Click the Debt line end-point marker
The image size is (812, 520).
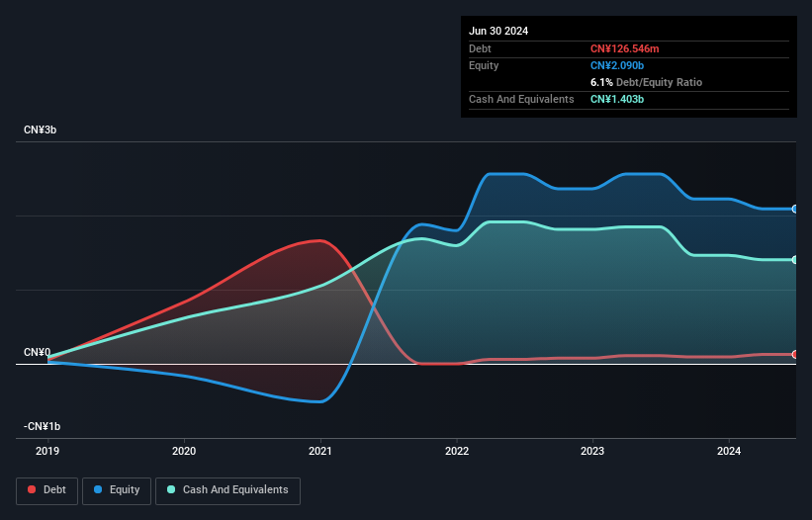pos(795,355)
